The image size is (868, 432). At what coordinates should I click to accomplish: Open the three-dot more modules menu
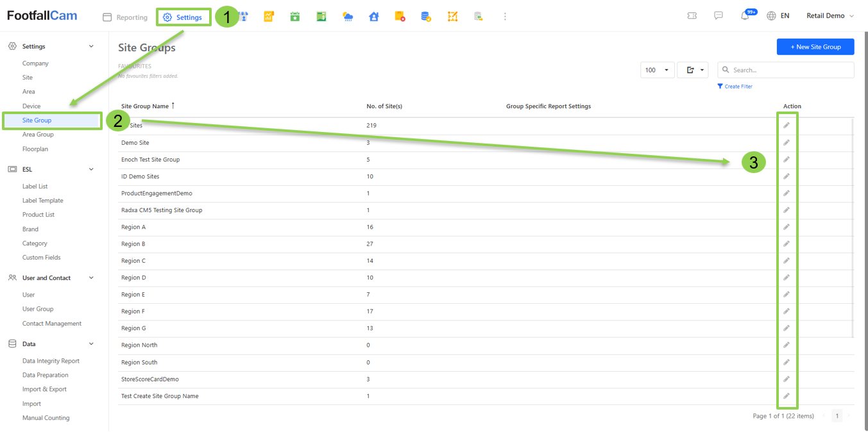[x=505, y=17]
